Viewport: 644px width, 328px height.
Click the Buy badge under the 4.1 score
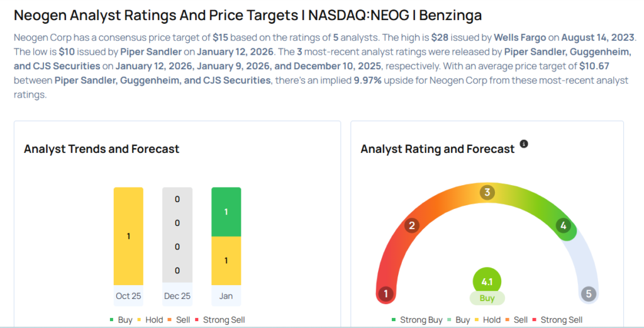pos(487,298)
